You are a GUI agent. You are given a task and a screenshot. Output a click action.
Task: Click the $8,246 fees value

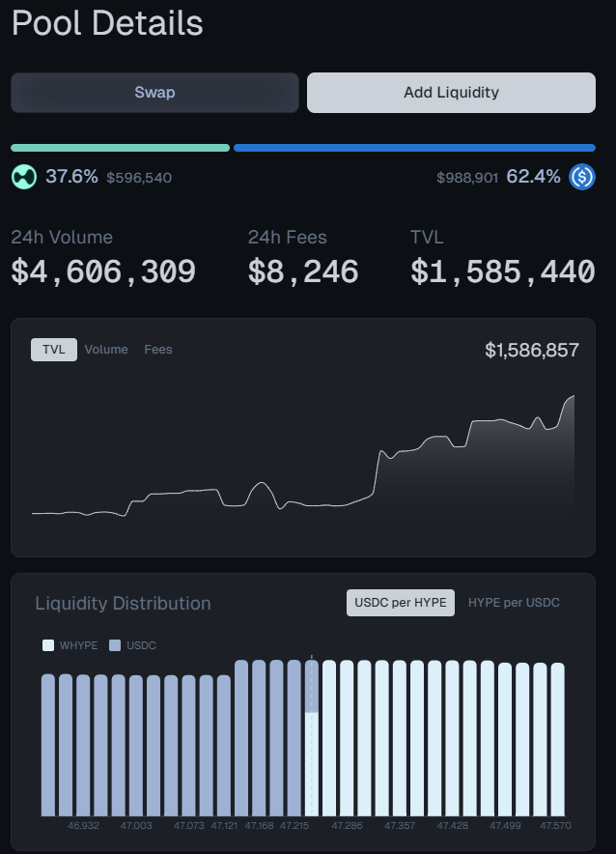303,271
